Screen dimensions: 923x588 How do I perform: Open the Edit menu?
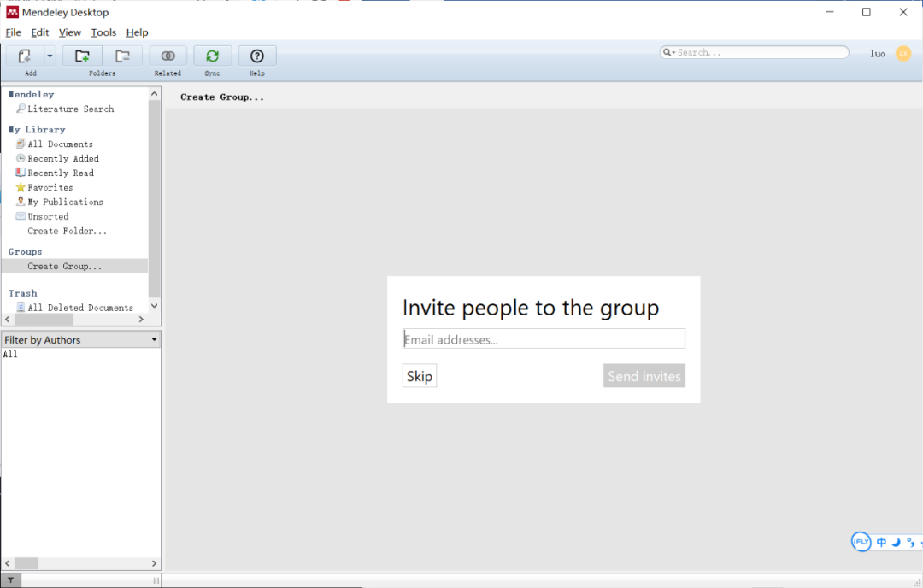[x=40, y=32]
